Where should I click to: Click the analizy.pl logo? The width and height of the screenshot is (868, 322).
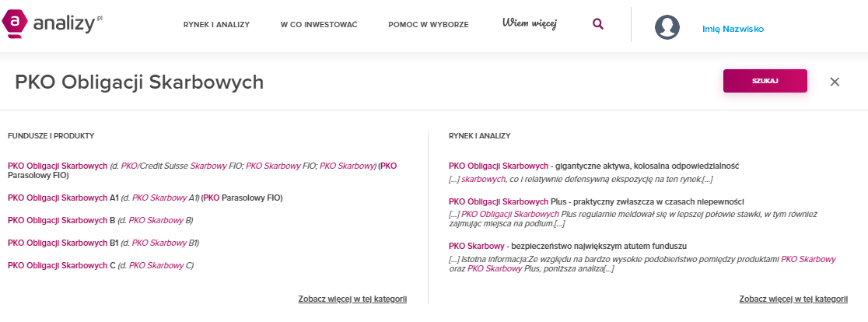tap(53, 24)
